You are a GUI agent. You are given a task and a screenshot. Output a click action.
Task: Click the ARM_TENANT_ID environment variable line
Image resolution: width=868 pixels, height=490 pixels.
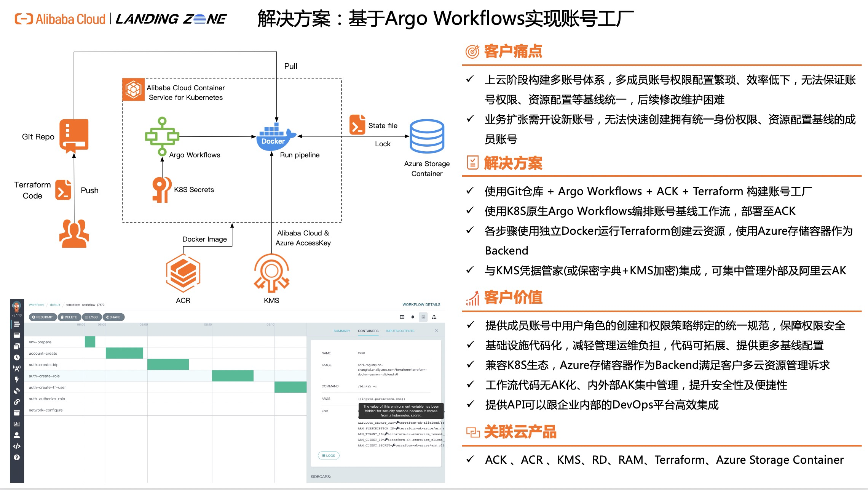click(400, 434)
